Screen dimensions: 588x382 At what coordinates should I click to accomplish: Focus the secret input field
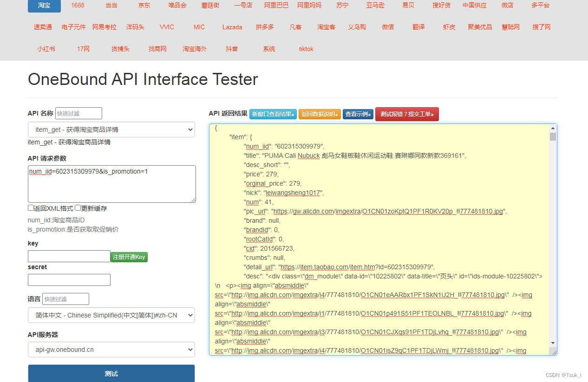(69, 280)
